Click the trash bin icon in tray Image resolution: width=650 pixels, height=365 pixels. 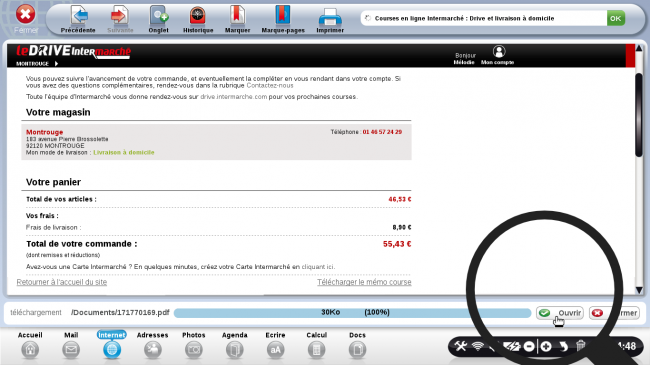click(x=580, y=346)
